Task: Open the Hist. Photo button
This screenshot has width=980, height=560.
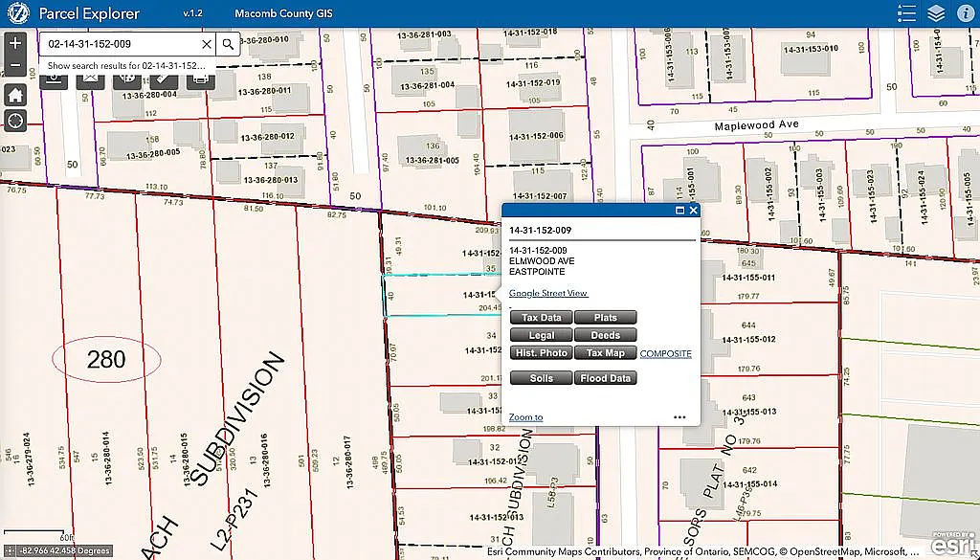Action: 541,353
